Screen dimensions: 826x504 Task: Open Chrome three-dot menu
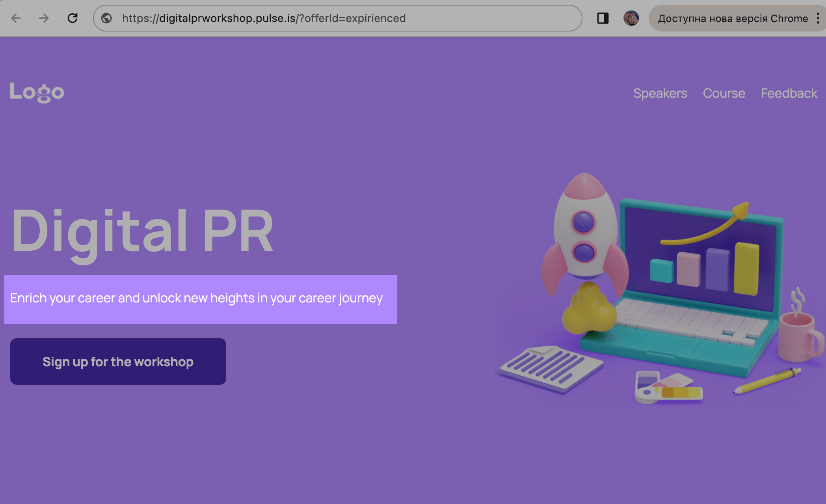tap(818, 18)
